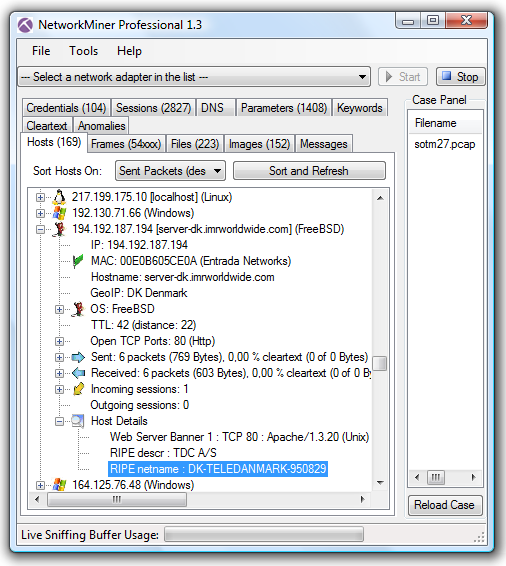Select sotm27.pcap in the Case Panel
This screenshot has height=566, width=506.
coord(445,144)
